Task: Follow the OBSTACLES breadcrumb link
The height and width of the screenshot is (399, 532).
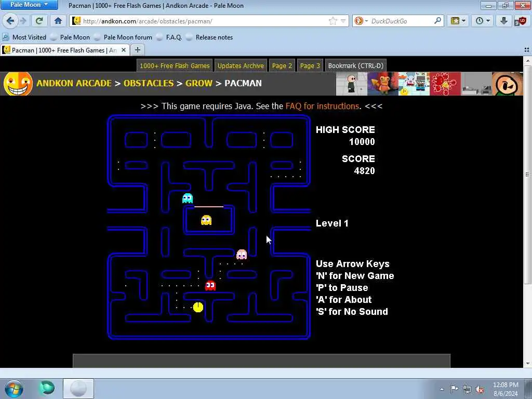Action: (149, 83)
